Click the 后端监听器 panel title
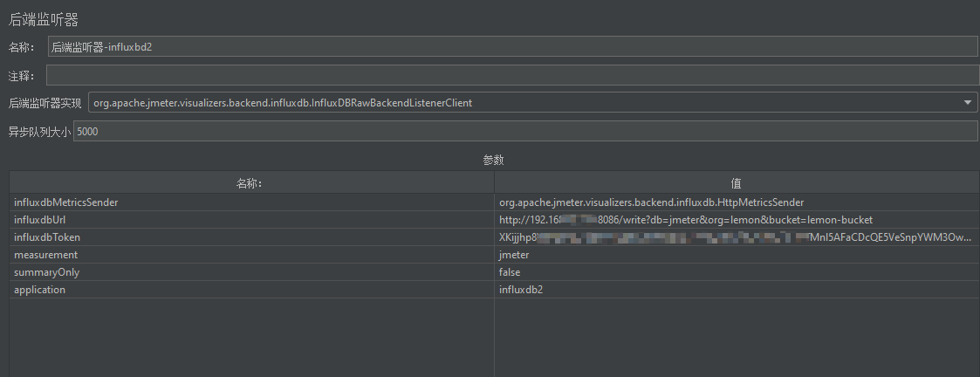Viewport: 980px width, 377px height. click(x=43, y=19)
